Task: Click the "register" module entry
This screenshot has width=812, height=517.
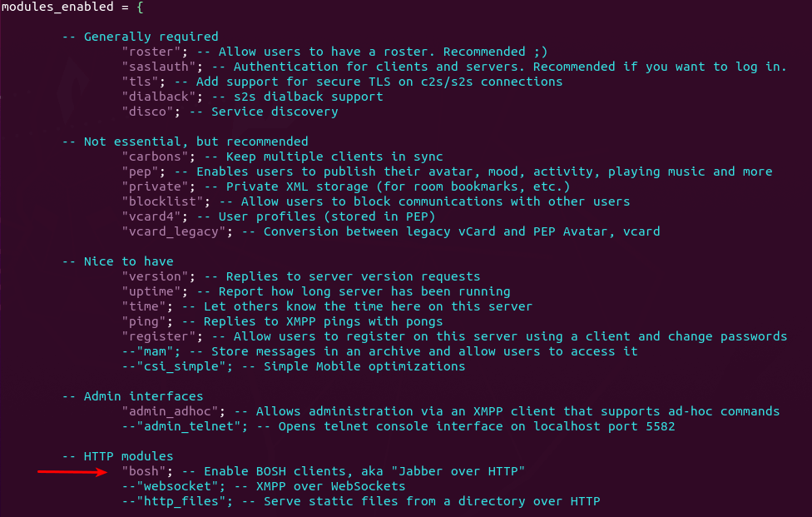Action: (x=159, y=336)
